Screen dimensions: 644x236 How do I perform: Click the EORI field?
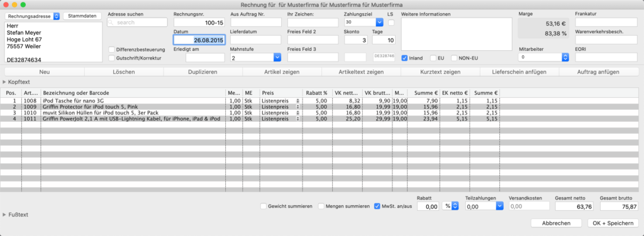(x=606, y=57)
